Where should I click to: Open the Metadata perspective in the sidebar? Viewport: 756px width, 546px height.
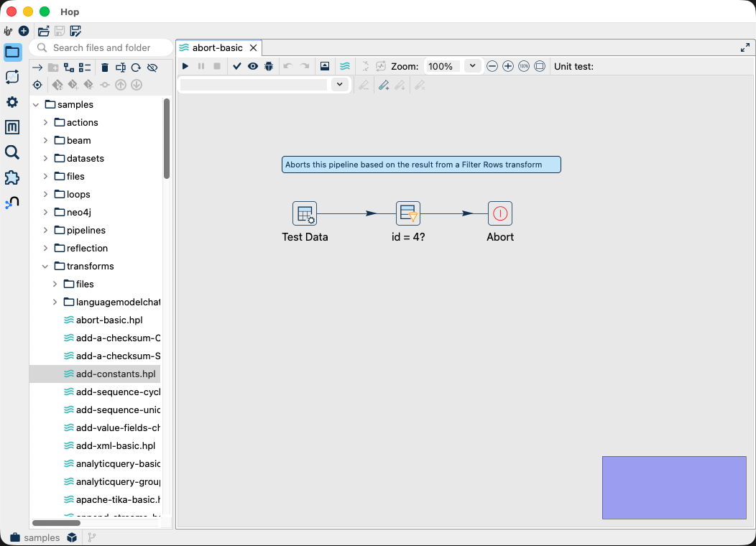11,126
